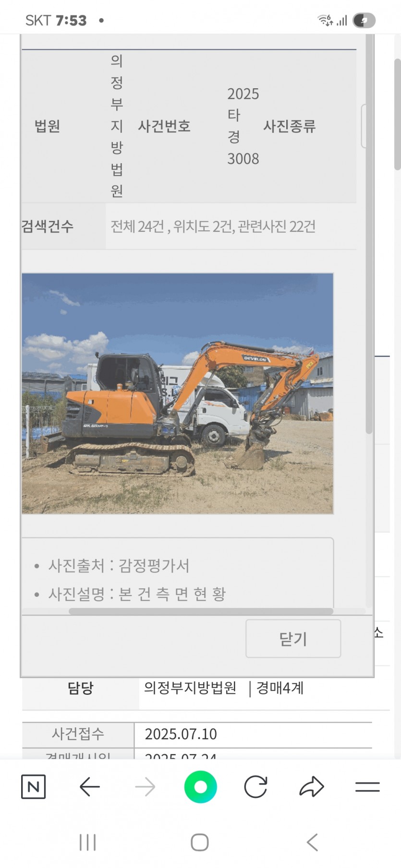Tap the forward arrow browser icon

(145, 787)
